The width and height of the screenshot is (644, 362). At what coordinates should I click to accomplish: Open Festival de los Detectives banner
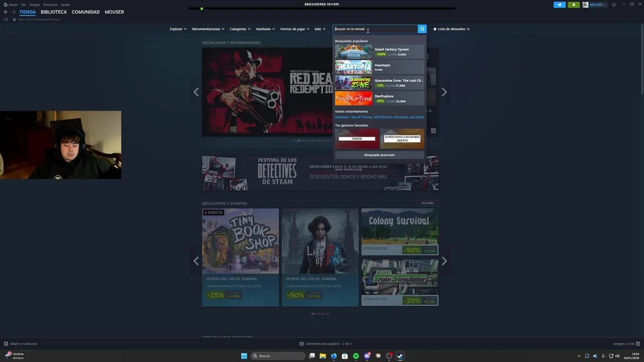[x=320, y=173]
